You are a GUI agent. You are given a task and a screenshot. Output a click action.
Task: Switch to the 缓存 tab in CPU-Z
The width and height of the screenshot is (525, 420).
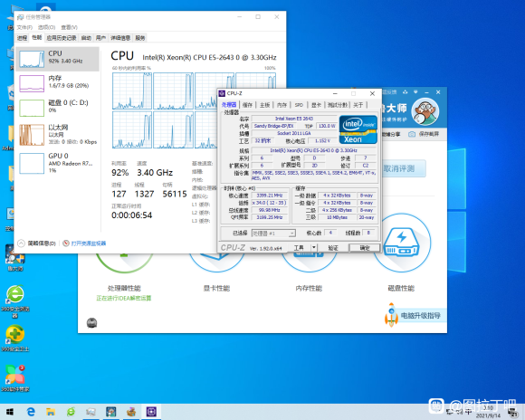247,105
